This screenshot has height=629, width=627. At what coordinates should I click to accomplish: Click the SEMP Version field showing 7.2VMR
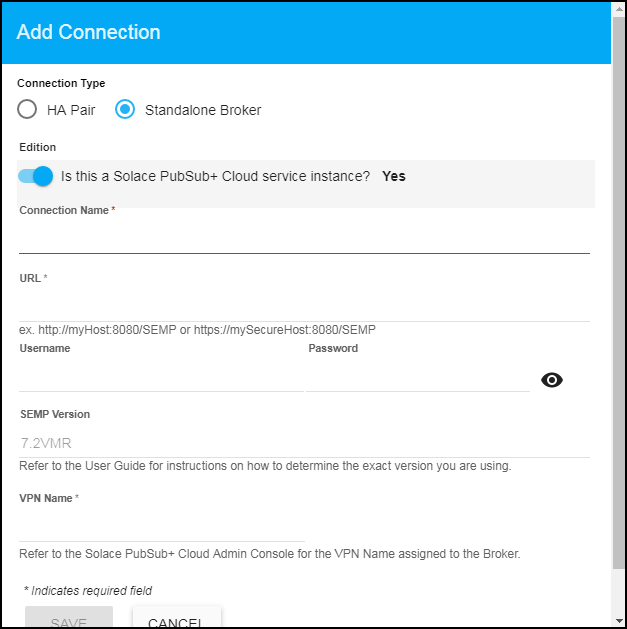(304, 443)
